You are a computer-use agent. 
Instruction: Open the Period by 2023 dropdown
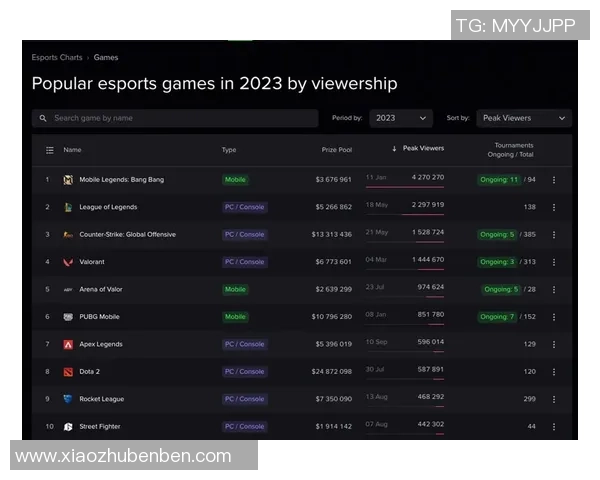point(401,118)
